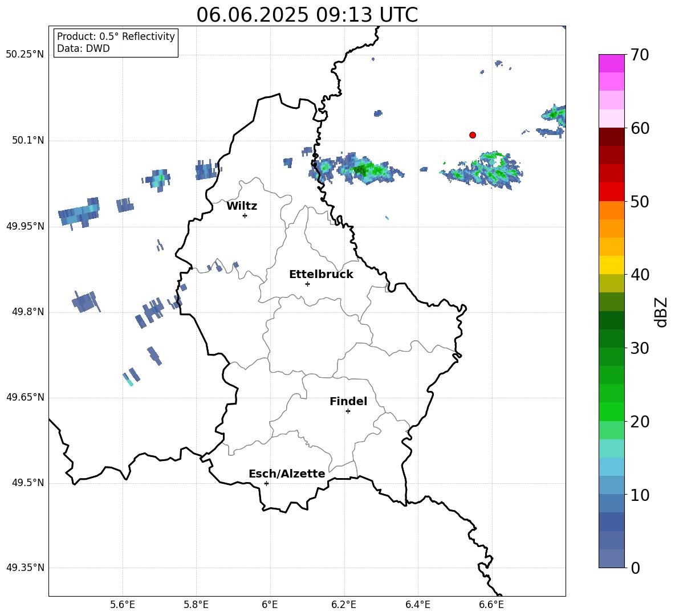Click the dark green swatch above 30 dBZ
Image resolution: width=675 pixels, height=616 pixels.
611,338
